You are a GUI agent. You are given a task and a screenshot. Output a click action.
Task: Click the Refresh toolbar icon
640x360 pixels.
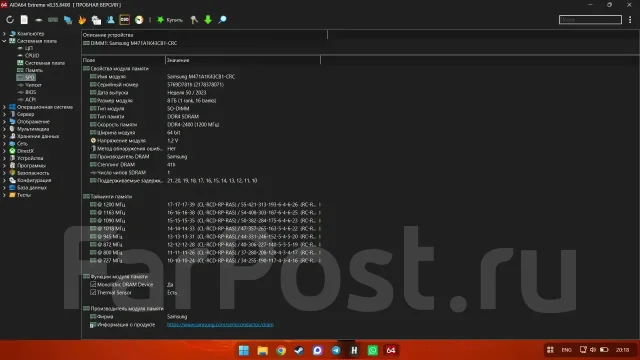coord(10,20)
